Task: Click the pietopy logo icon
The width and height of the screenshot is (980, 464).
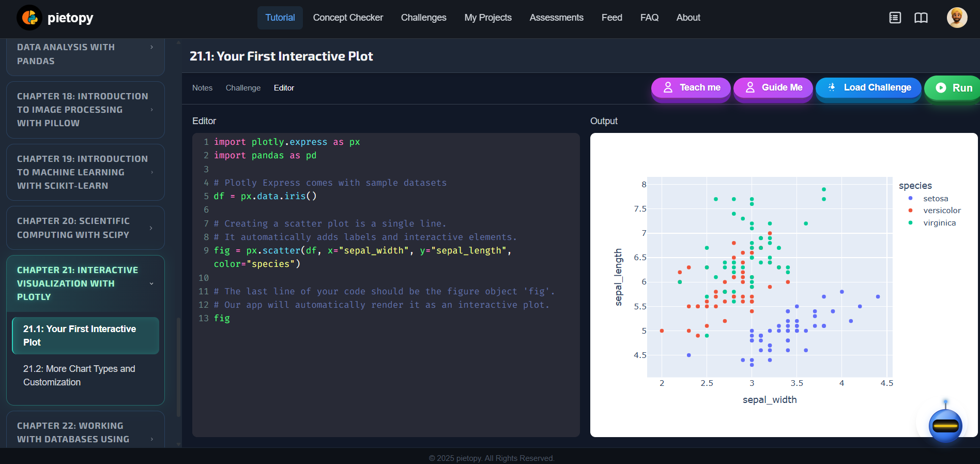Action: pos(29,18)
